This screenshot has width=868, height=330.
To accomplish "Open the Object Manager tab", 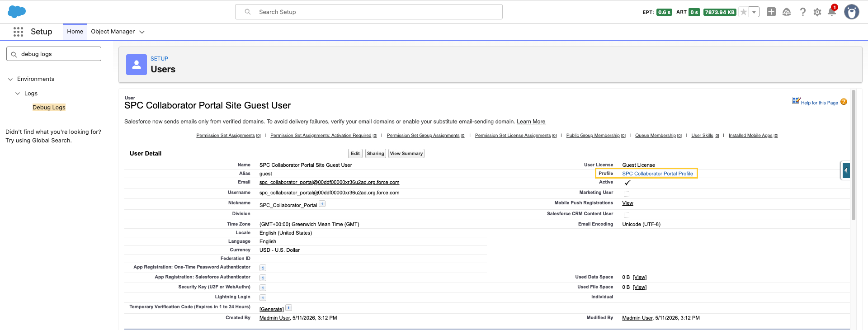I will 113,32.
